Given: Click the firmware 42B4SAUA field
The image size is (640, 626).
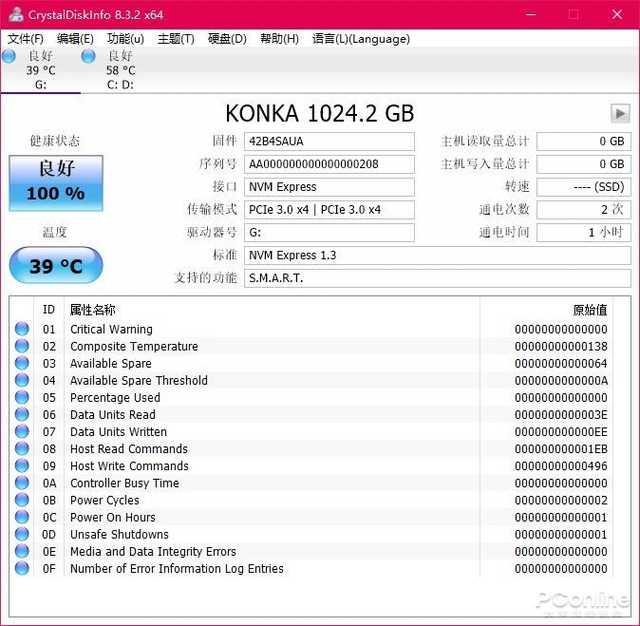Looking at the screenshot, I should (329, 141).
